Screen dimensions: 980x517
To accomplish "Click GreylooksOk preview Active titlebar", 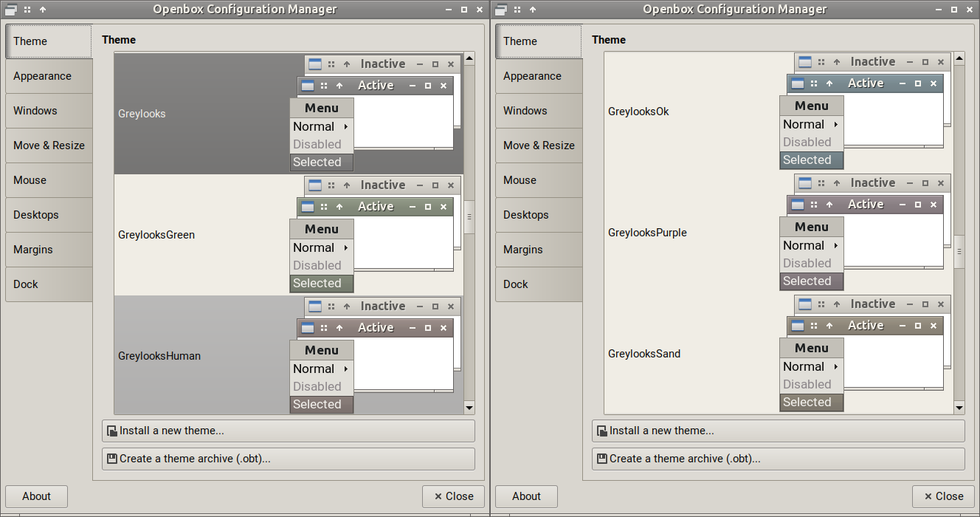I will 865,83.
